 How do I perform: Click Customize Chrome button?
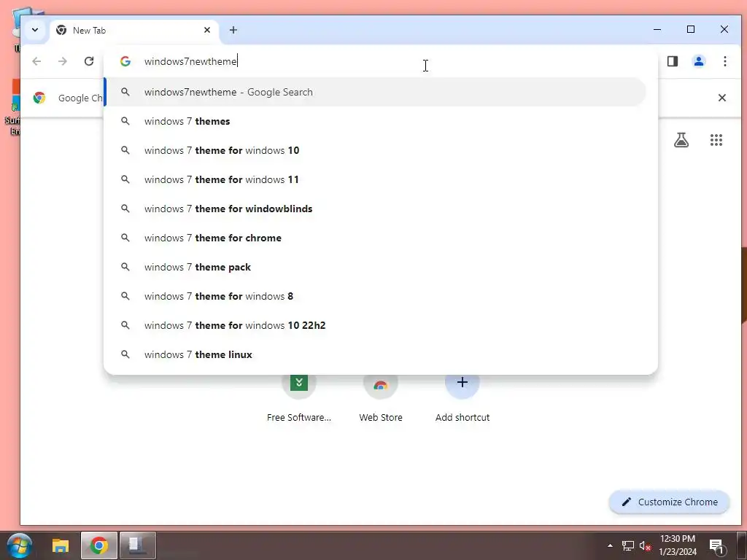[670, 502]
